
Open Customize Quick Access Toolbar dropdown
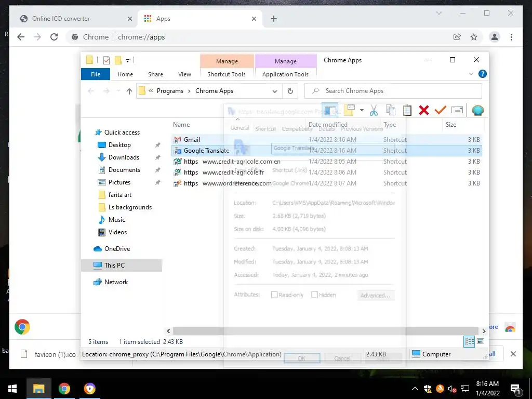click(128, 60)
